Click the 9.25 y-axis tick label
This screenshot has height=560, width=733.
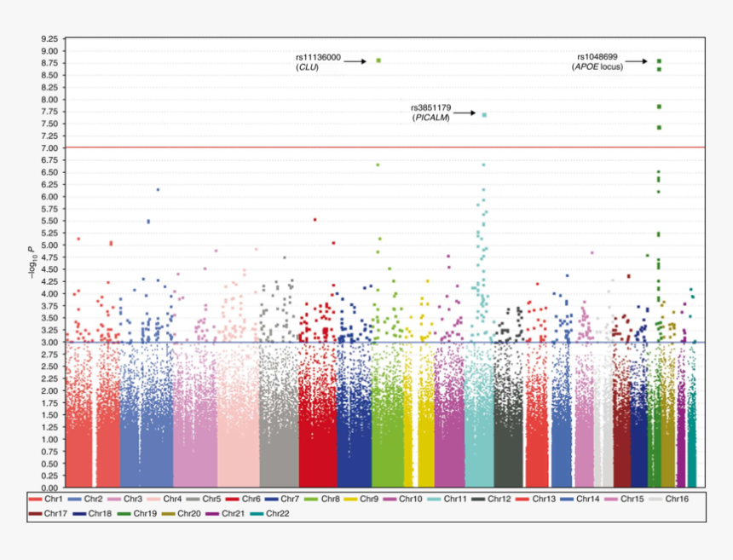point(49,39)
